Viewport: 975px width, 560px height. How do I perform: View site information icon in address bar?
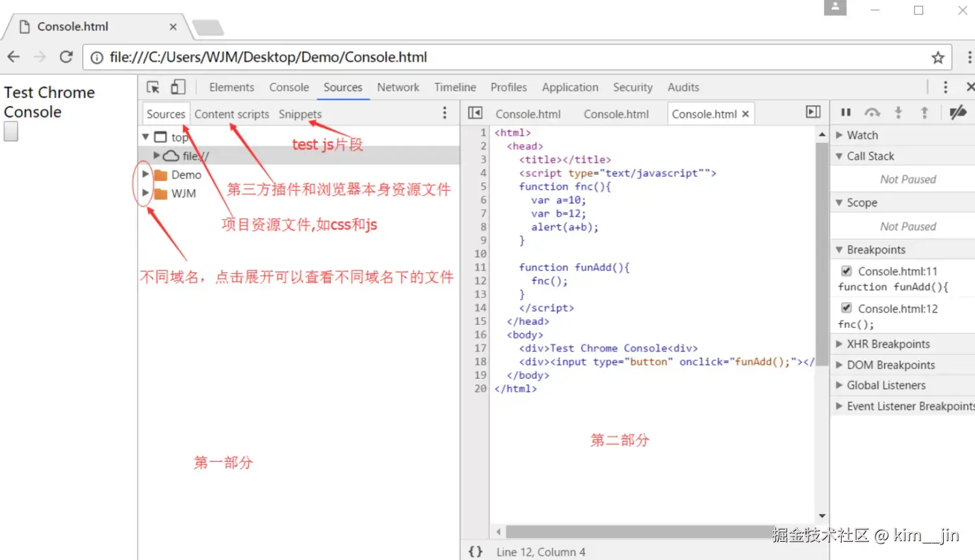point(96,57)
